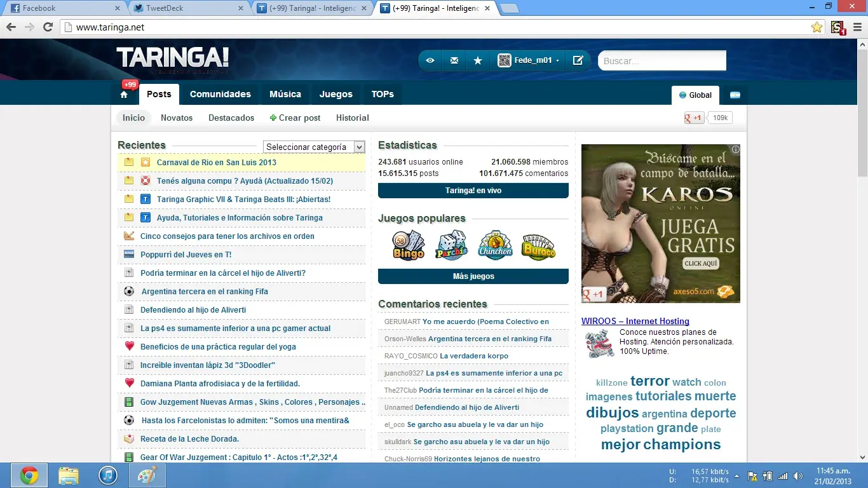Open the eye-shaped monitor notifications icon

[x=430, y=60]
